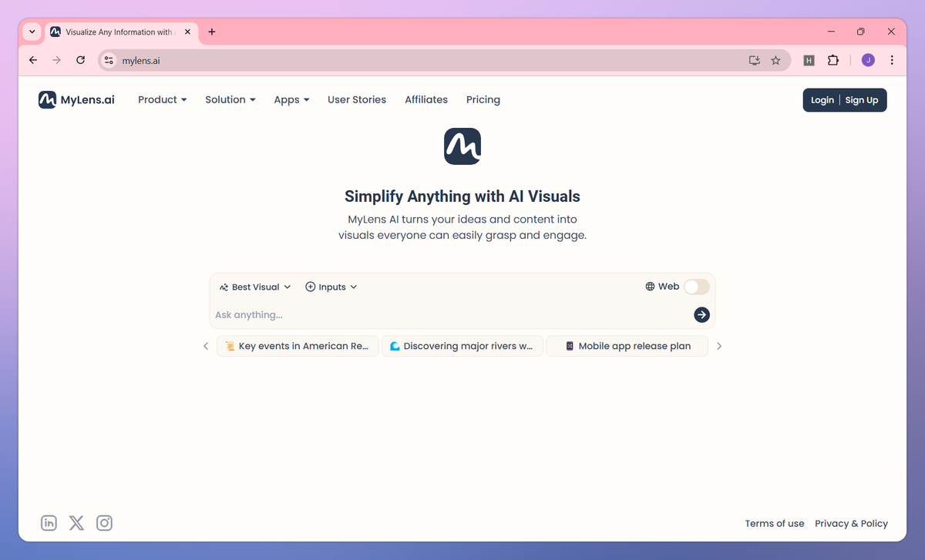This screenshot has width=925, height=560.
Task: Expand the Product menu
Action: 163,99
